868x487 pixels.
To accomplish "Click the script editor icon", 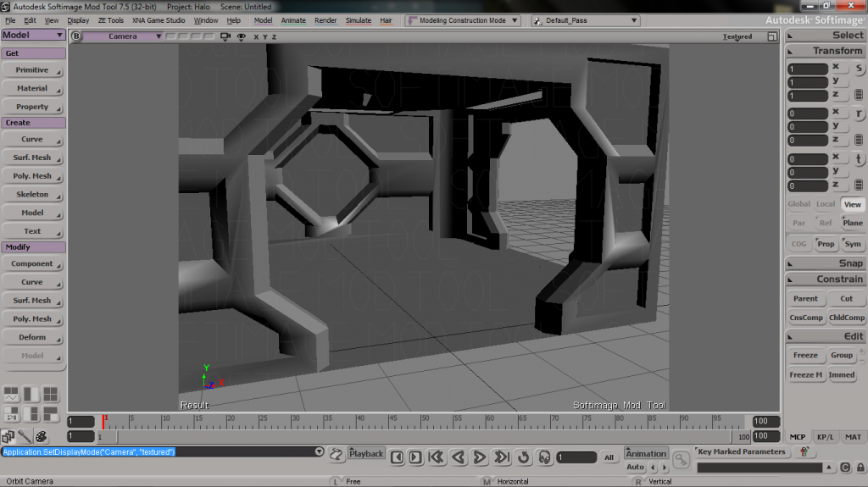I will (336, 455).
